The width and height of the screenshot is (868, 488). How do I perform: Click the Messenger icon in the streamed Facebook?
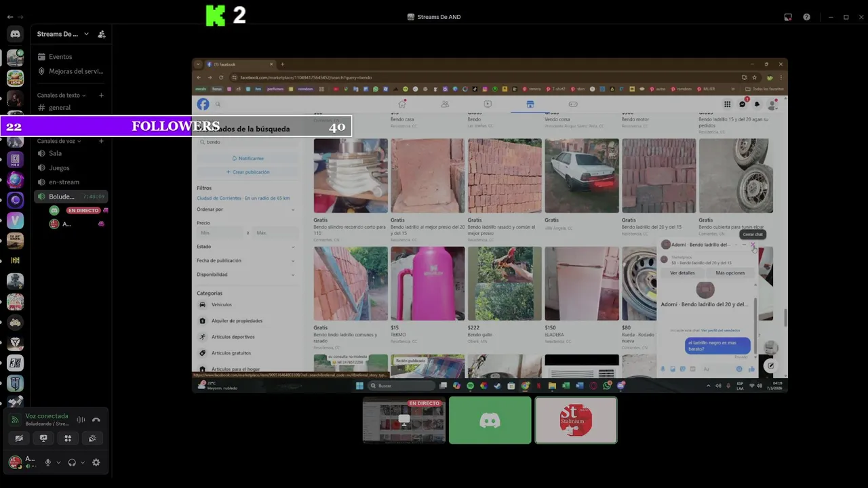743,104
